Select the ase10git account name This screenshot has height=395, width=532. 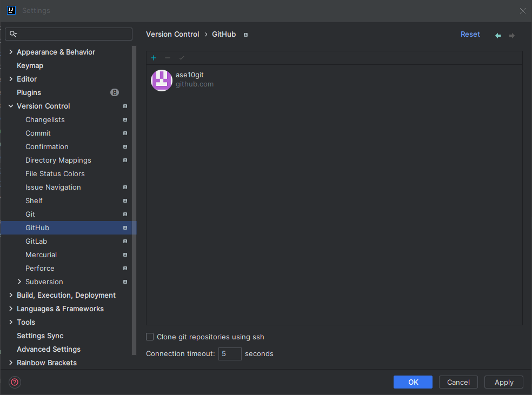[x=189, y=75]
